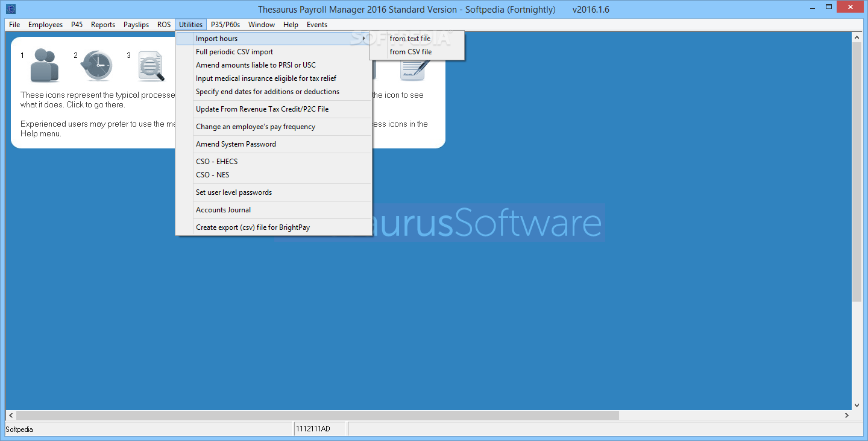Select Specify end dates for additions or deductions
The width and height of the screenshot is (868, 441).
(274, 92)
